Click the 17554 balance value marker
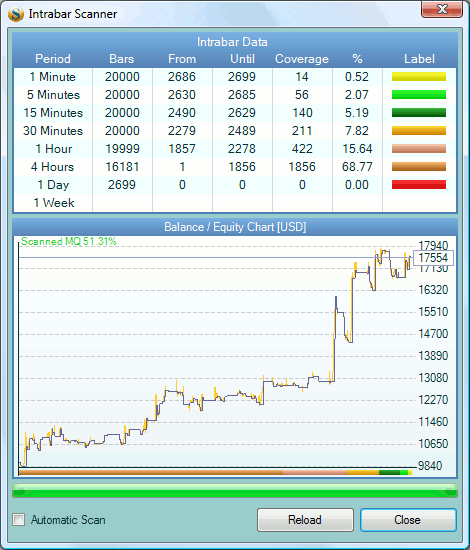The image size is (470, 550). 434,258
